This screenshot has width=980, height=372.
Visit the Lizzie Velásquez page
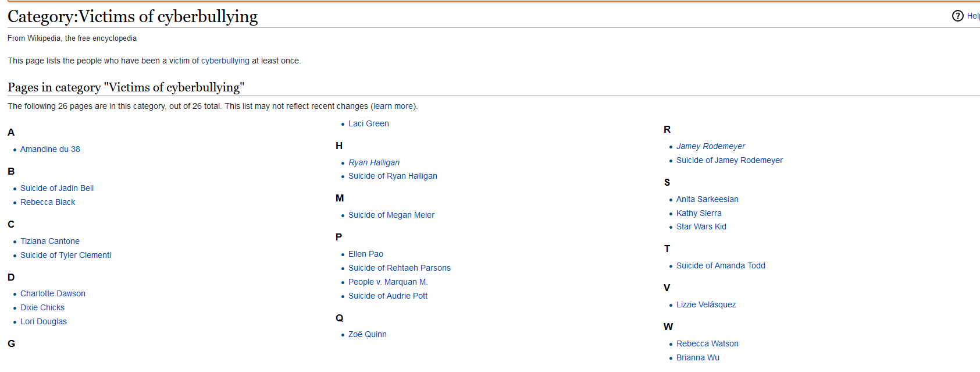706,304
